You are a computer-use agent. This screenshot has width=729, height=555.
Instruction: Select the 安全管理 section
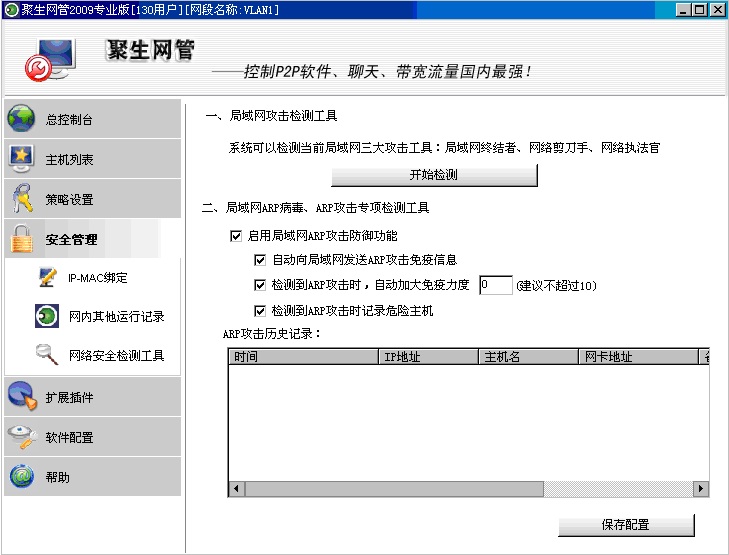[93, 239]
